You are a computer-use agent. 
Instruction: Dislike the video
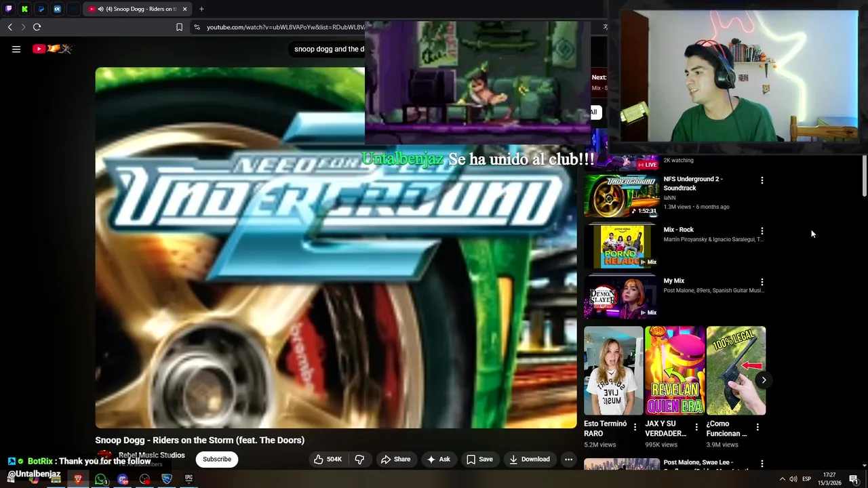coord(359,459)
